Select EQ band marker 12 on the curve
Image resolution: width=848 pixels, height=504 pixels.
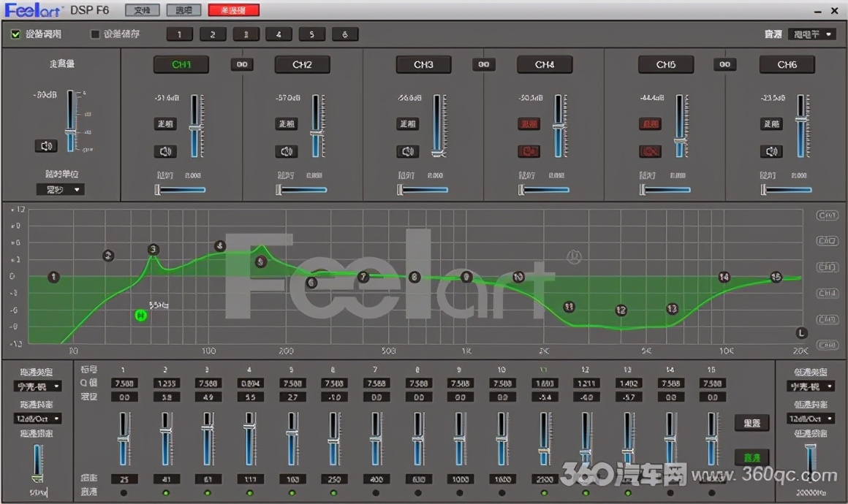[620, 310]
